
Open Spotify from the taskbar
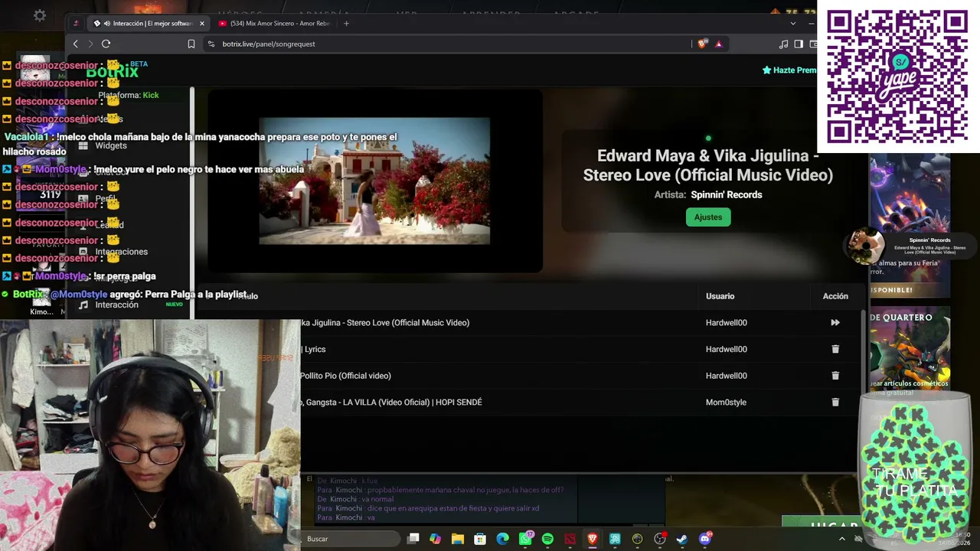[547, 539]
